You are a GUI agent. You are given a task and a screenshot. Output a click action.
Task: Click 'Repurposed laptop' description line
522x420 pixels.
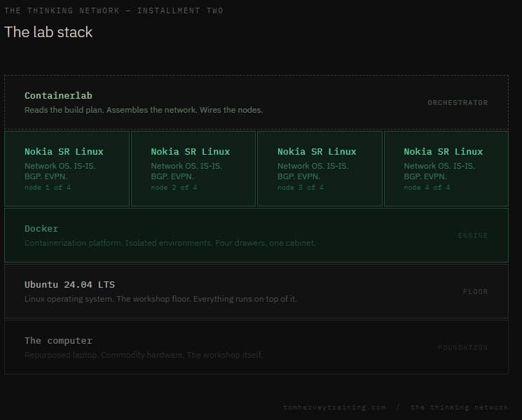[144, 355]
